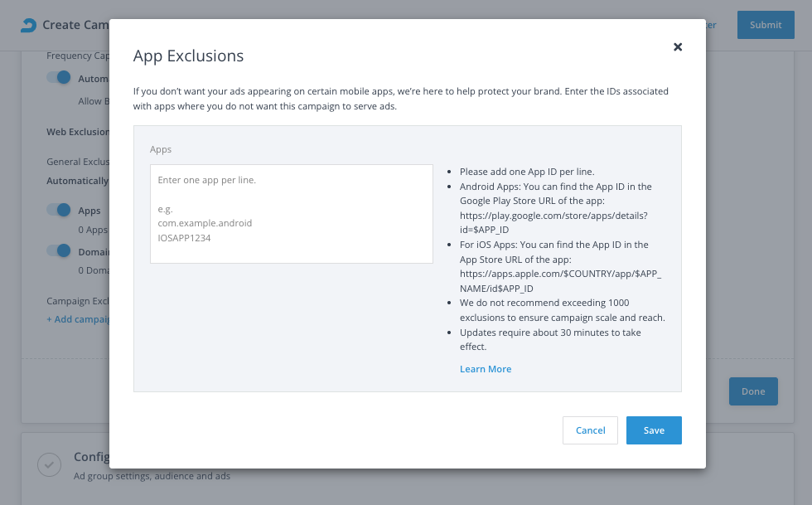
Task: Switch off the Domains exclusion toggle
Action: (x=59, y=250)
